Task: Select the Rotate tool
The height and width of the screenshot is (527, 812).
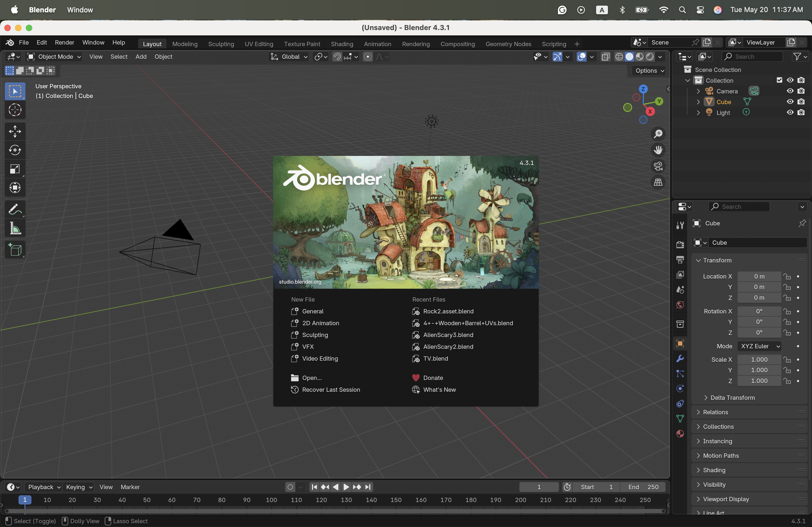Action: tap(15, 150)
